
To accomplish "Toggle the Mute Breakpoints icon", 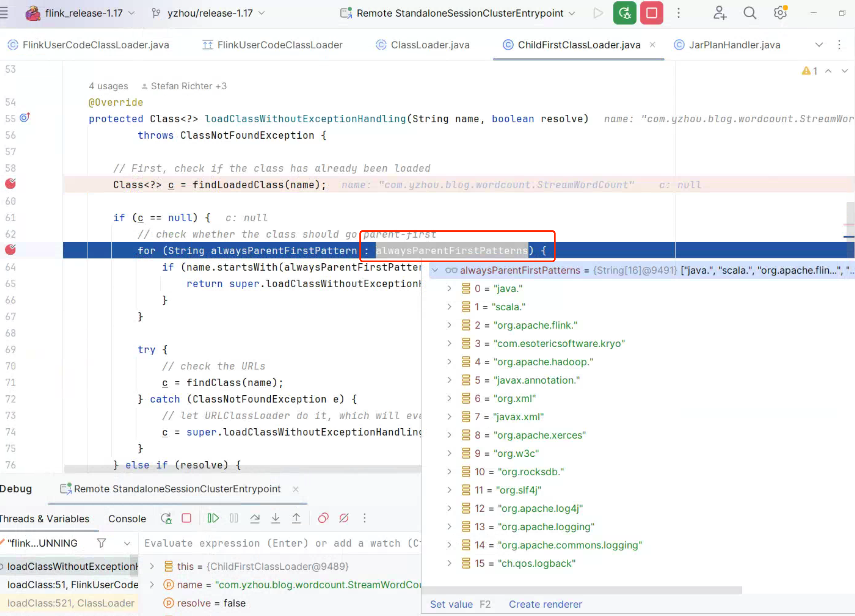I will click(344, 518).
